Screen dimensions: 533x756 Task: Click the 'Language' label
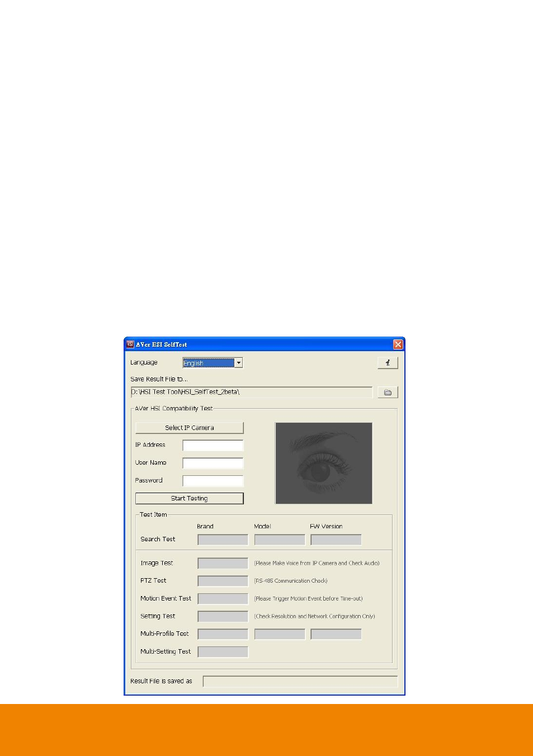[144, 362]
